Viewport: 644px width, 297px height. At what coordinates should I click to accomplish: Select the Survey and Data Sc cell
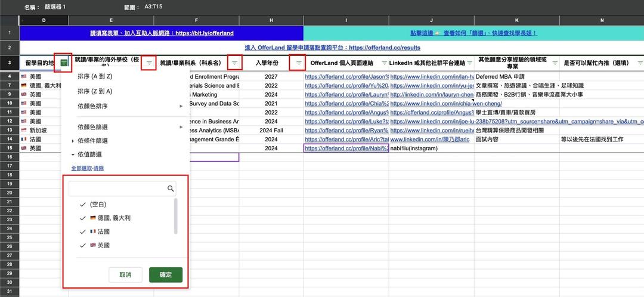(x=214, y=104)
